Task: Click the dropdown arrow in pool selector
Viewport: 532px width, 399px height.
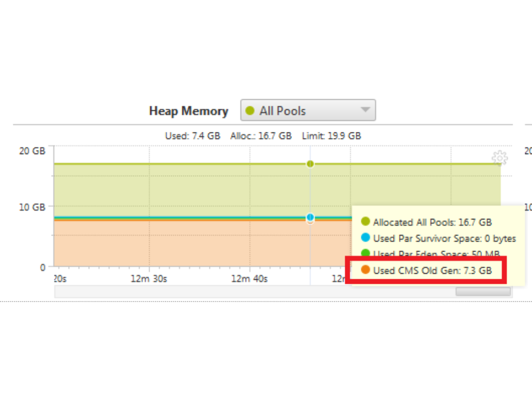Action: [x=365, y=110]
